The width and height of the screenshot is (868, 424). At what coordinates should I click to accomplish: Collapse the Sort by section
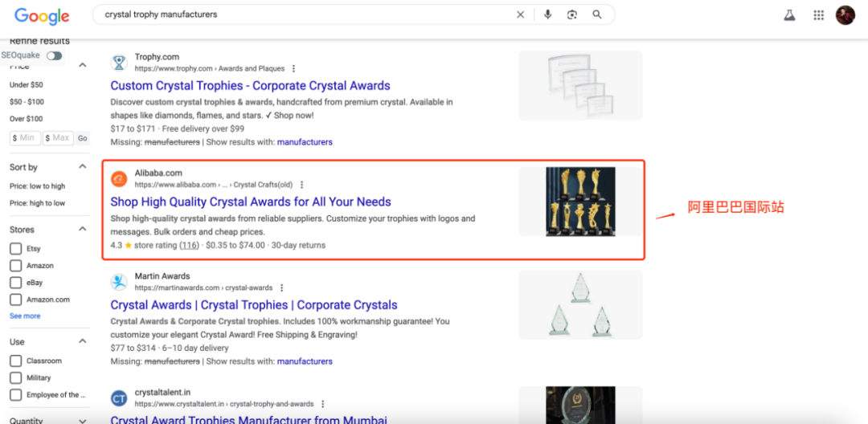pos(83,166)
